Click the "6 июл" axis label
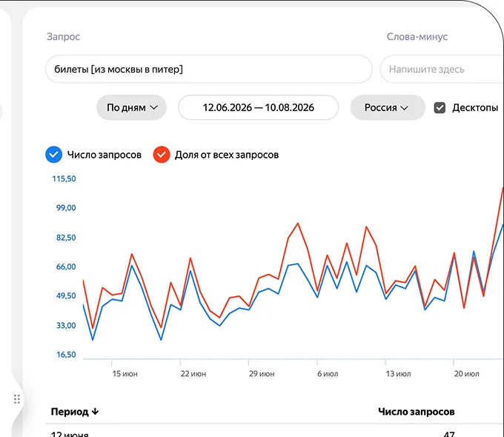The height and width of the screenshot is (437, 504). click(328, 374)
